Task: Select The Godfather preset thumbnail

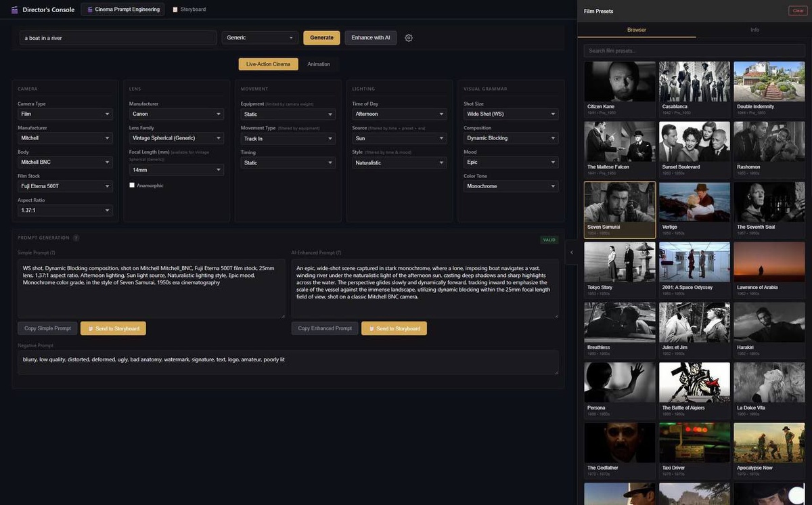Action: (x=620, y=450)
